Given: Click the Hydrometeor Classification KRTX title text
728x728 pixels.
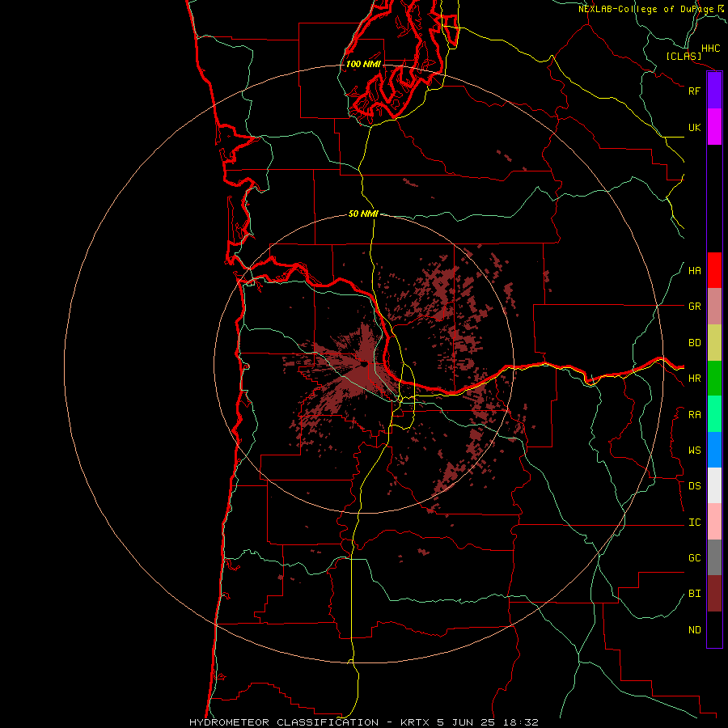Looking at the screenshot, I should pyautogui.click(x=364, y=722).
